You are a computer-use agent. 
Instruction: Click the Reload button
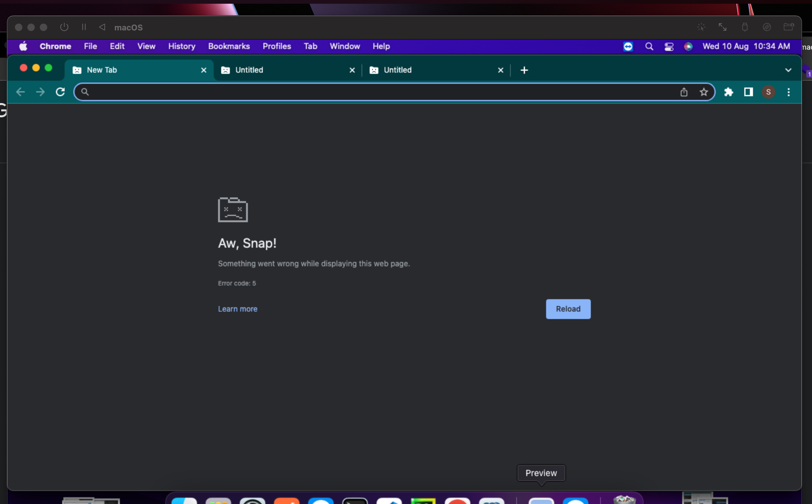[x=568, y=309]
